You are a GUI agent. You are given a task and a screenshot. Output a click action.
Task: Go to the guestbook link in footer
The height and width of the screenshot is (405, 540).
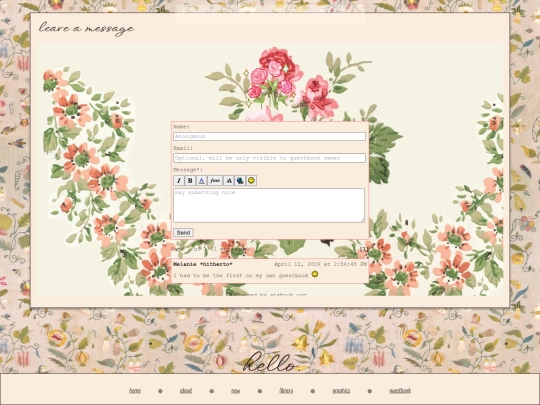coord(400,391)
